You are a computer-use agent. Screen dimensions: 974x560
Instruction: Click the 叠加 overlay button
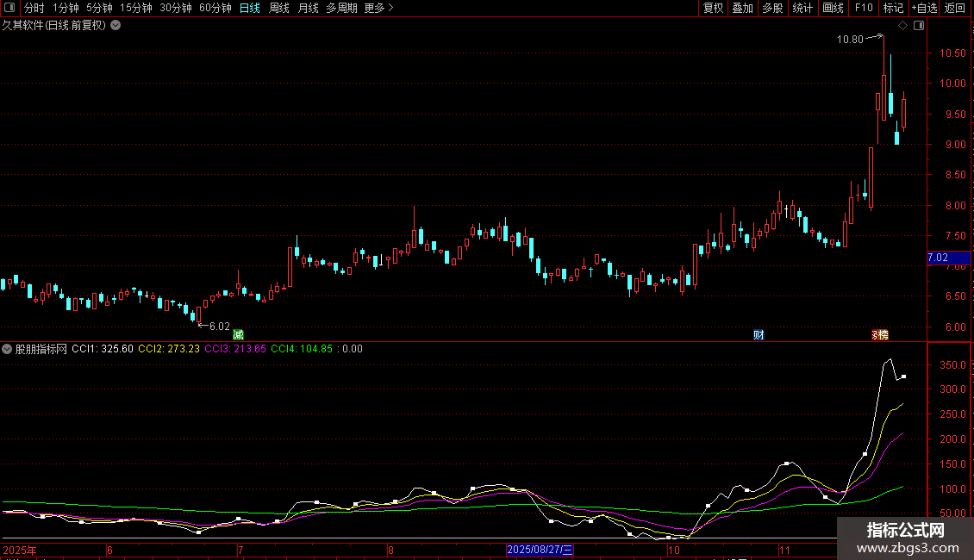(x=743, y=8)
